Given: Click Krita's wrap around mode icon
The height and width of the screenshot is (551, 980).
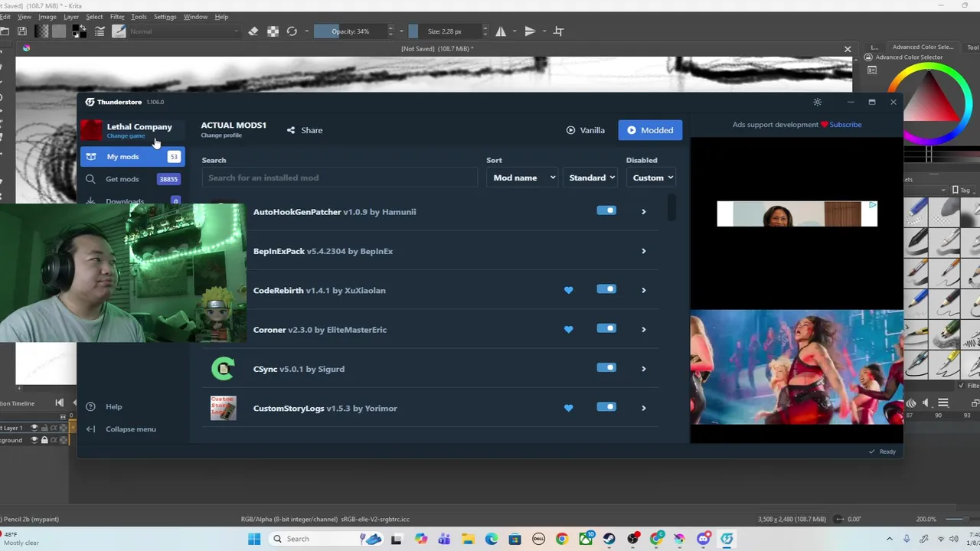Looking at the screenshot, I should [x=559, y=31].
